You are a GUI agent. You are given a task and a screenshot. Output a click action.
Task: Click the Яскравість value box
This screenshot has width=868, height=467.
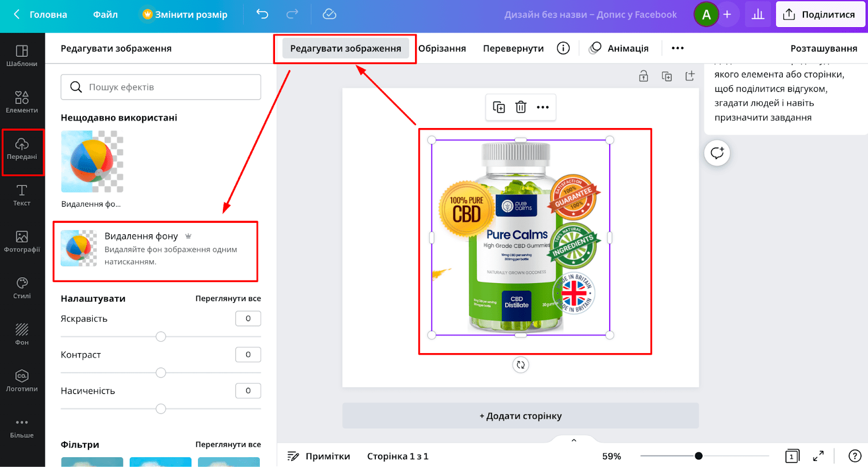pos(248,318)
